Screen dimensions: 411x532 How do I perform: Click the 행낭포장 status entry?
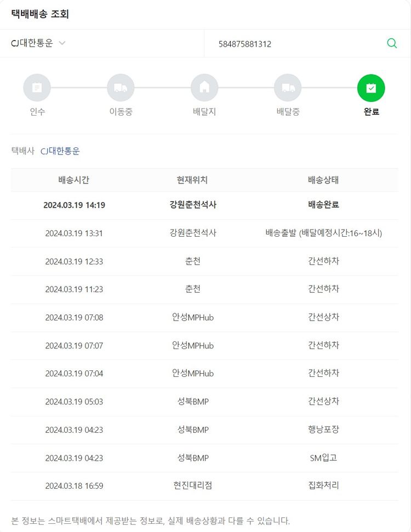point(323,430)
